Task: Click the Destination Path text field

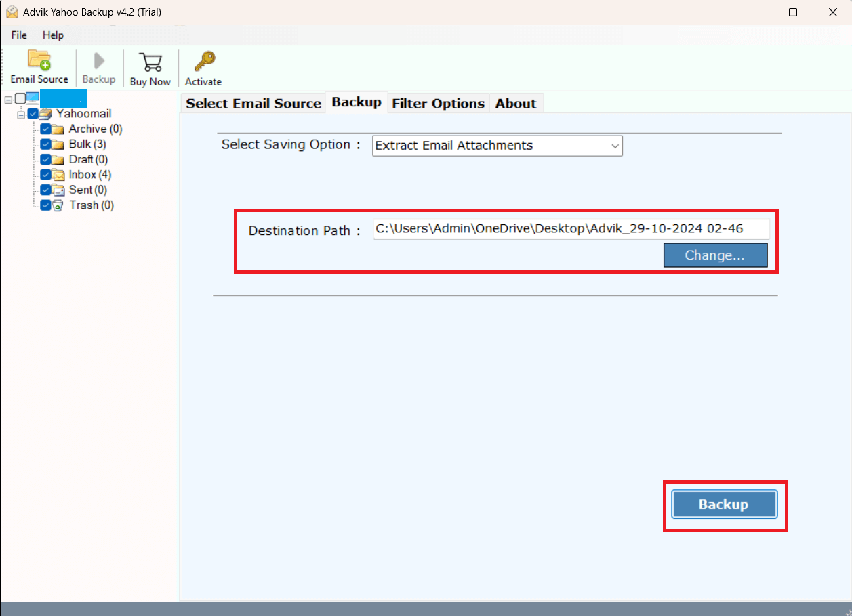Action: click(x=571, y=229)
